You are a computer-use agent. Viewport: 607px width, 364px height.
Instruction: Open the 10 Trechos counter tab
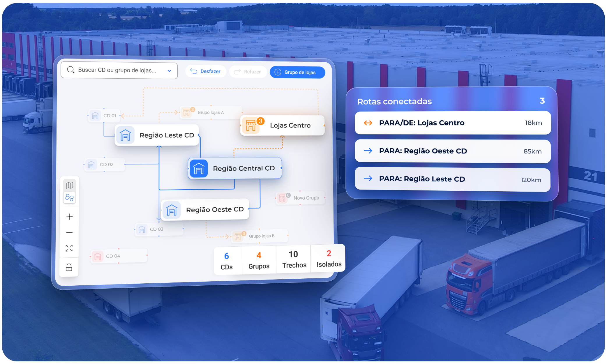click(x=294, y=259)
